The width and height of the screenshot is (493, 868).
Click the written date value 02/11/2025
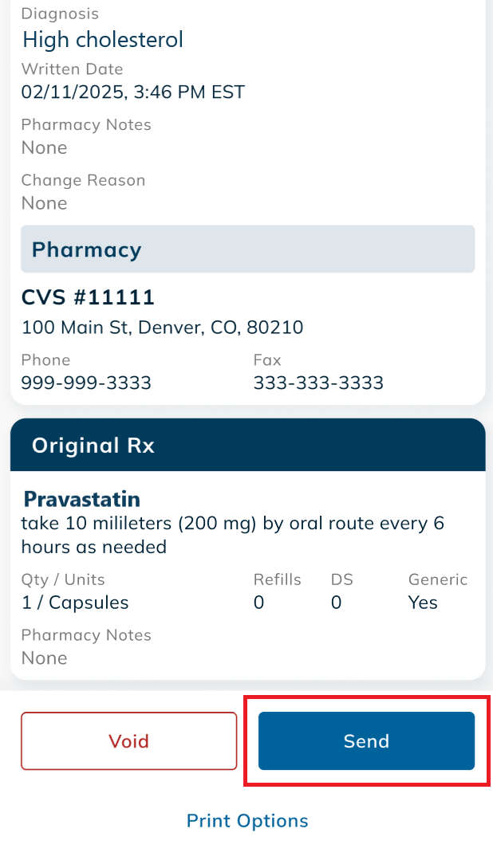coord(132,92)
